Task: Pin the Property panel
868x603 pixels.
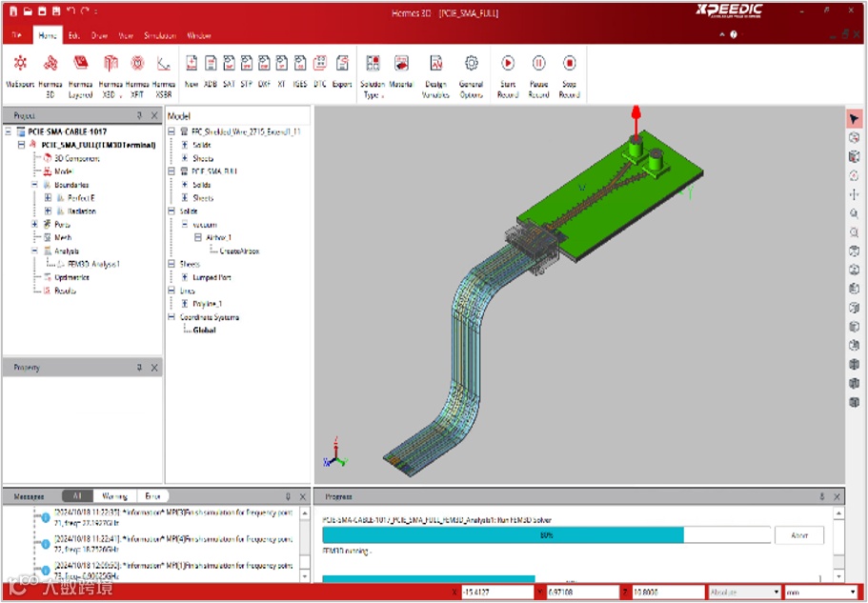Action: (x=140, y=368)
